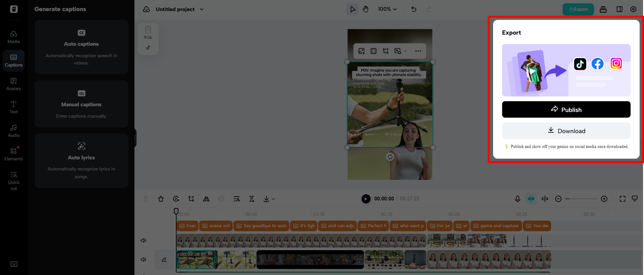
Task: Switch to the Captions sidebar tab
Action: pyautogui.click(x=14, y=60)
